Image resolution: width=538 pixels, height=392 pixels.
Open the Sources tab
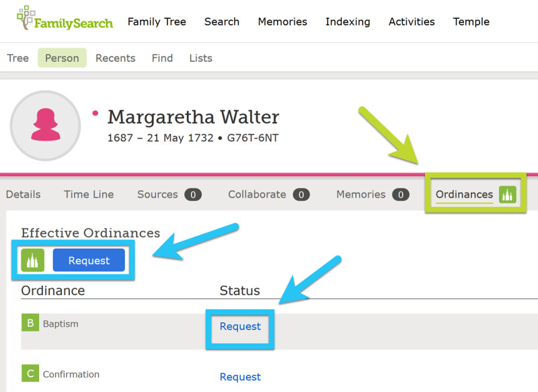[157, 194]
